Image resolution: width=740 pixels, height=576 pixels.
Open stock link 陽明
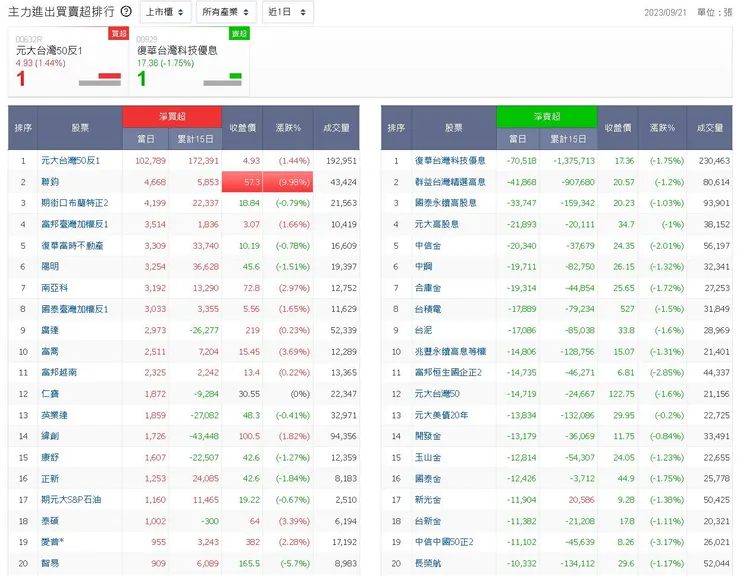[50, 266]
